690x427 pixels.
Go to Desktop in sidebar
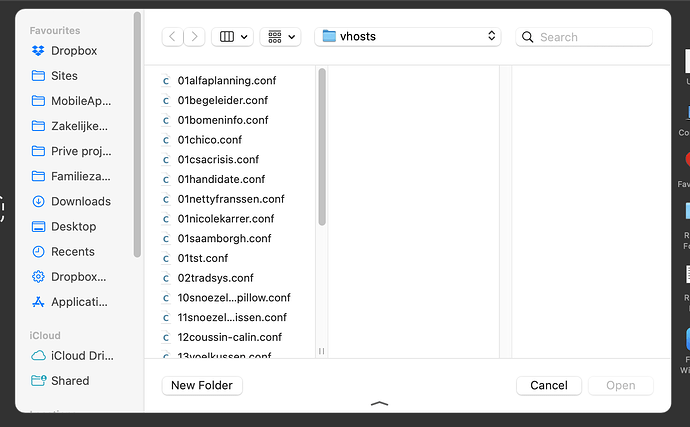[64, 226]
